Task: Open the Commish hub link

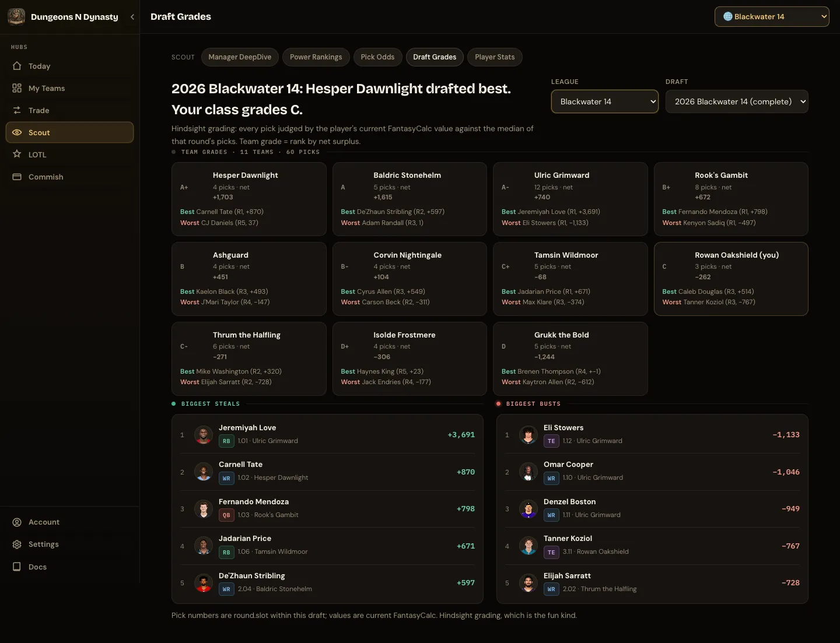Action: coord(69,177)
